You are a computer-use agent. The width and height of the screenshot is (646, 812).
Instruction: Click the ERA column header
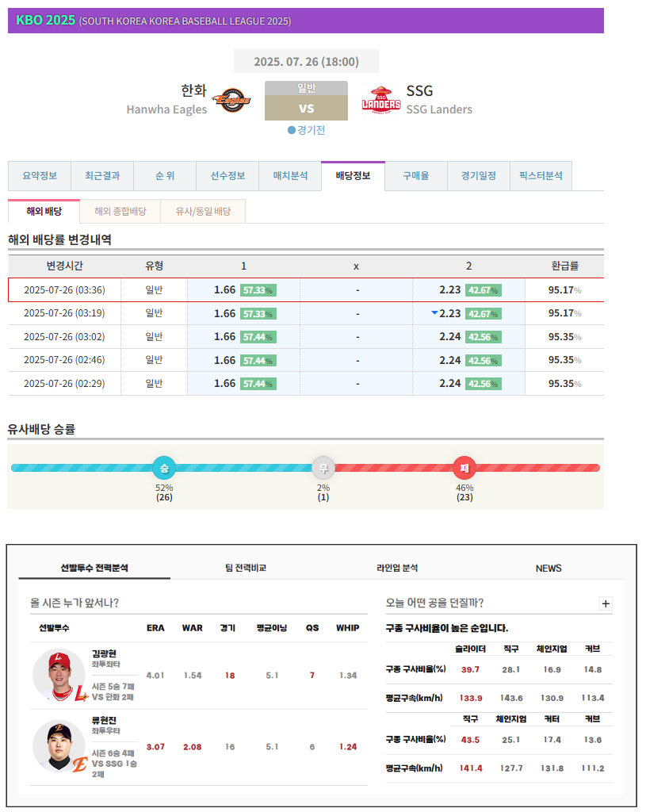155,628
